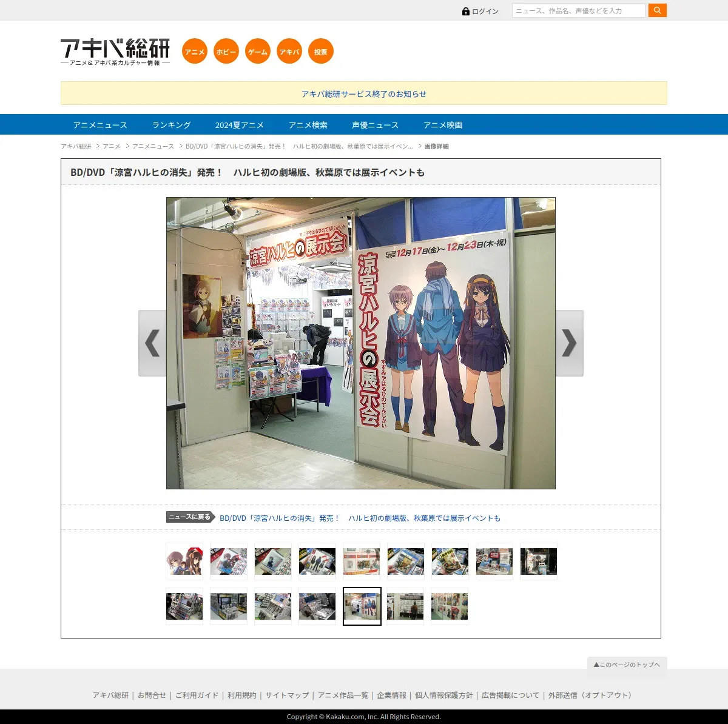
Task: Select the round 投票 category icon
Action: 321,51
